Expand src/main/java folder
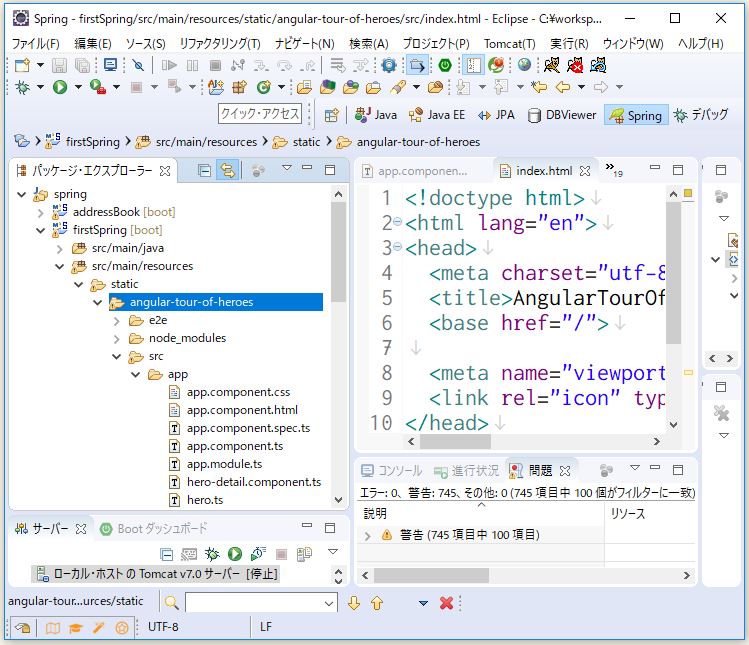Image resolution: width=749 pixels, height=645 pixels. pyautogui.click(x=60, y=248)
